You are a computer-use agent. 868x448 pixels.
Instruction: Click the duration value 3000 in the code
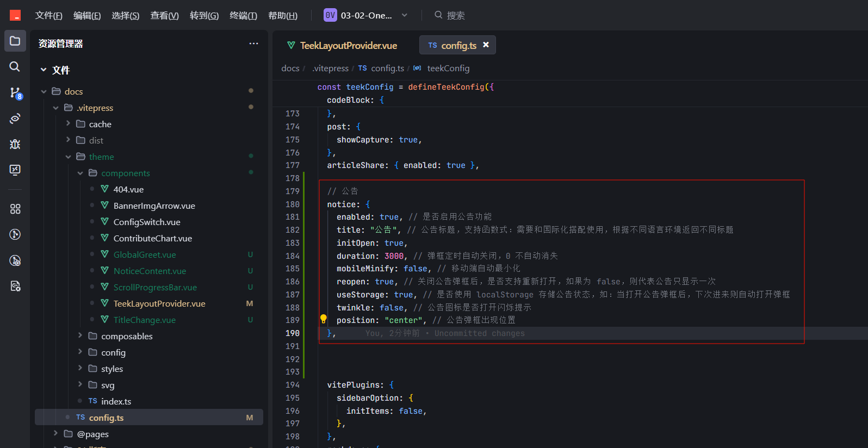[x=394, y=256]
